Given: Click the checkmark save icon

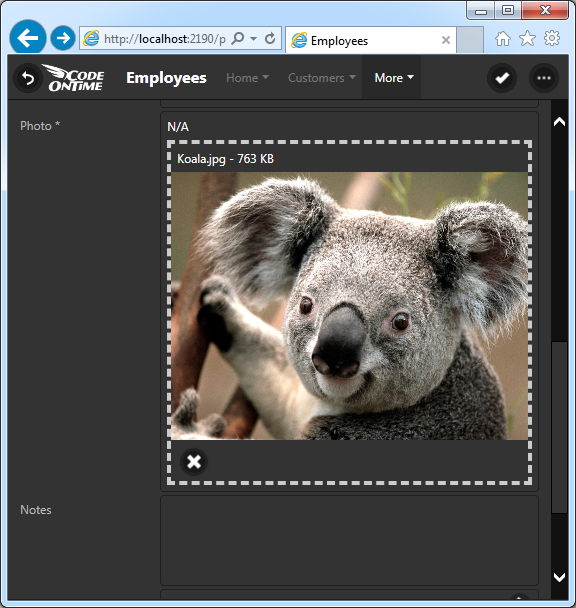Looking at the screenshot, I should [502, 78].
